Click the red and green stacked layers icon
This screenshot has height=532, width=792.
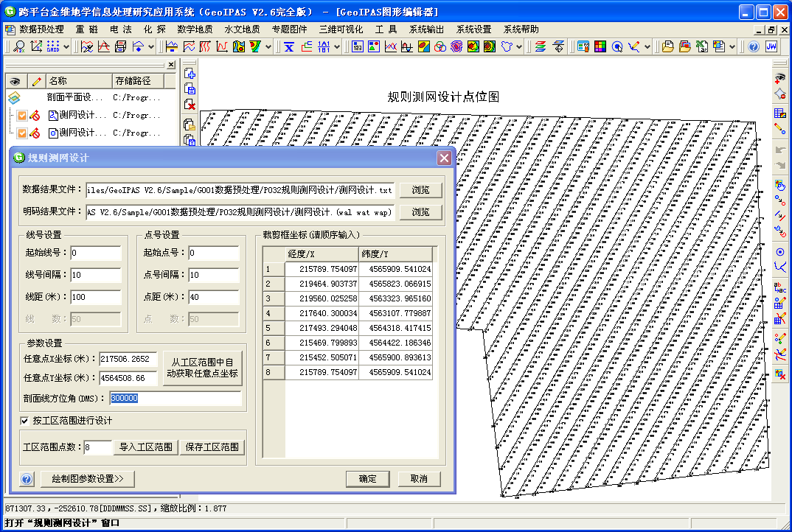(541, 47)
